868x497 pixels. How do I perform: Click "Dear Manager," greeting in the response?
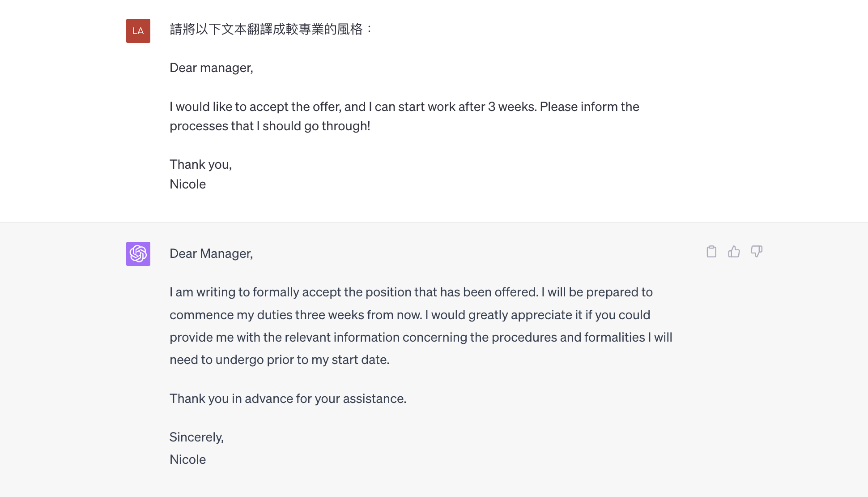click(211, 254)
